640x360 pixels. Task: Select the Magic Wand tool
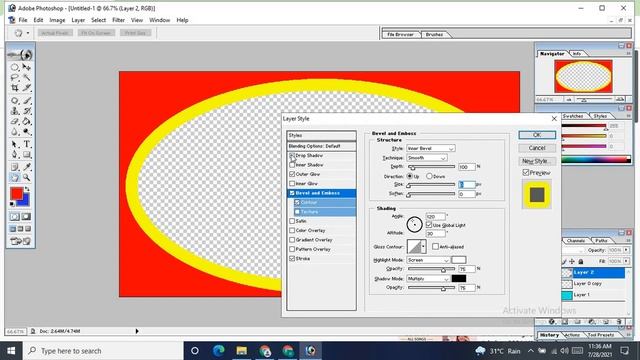(27, 78)
